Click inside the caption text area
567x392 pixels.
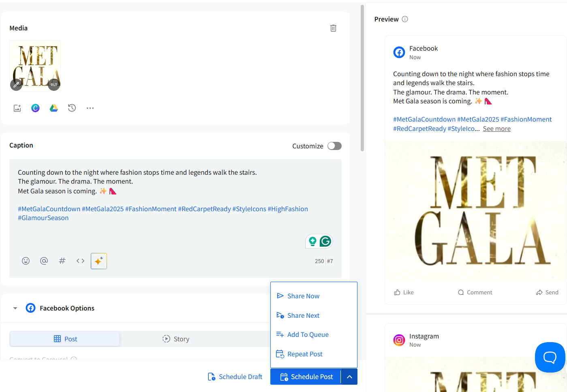tap(175, 201)
